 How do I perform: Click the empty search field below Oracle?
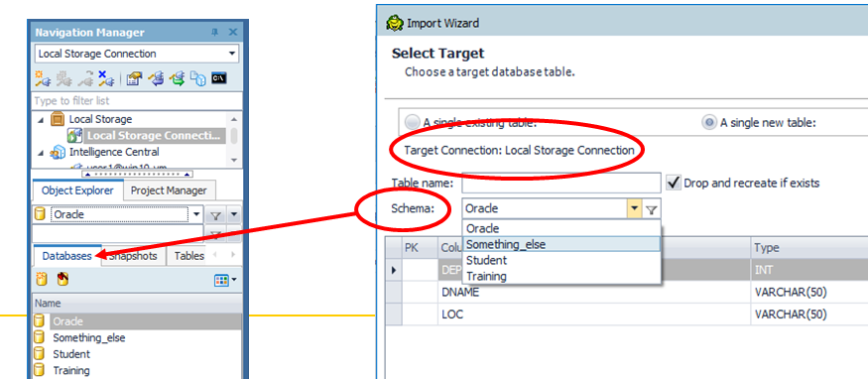pos(117,233)
